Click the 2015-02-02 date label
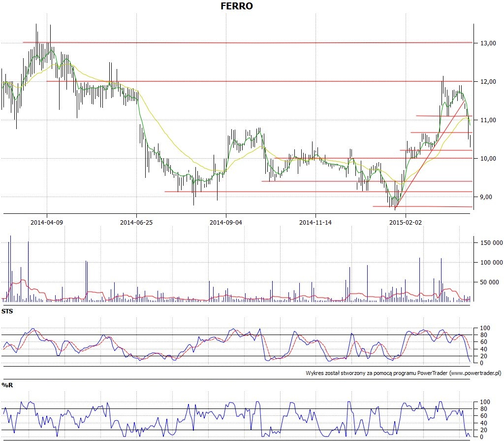504x441 pixels. click(x=406, y=222)
